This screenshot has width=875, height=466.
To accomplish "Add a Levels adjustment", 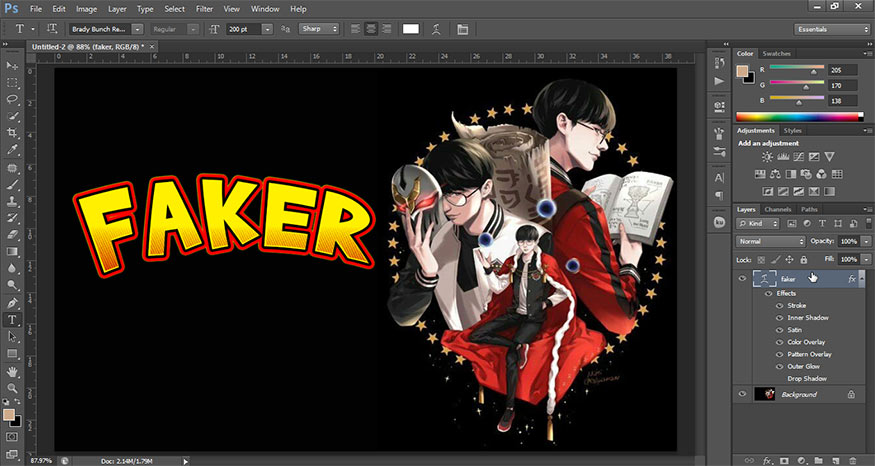I will (783, 157).
